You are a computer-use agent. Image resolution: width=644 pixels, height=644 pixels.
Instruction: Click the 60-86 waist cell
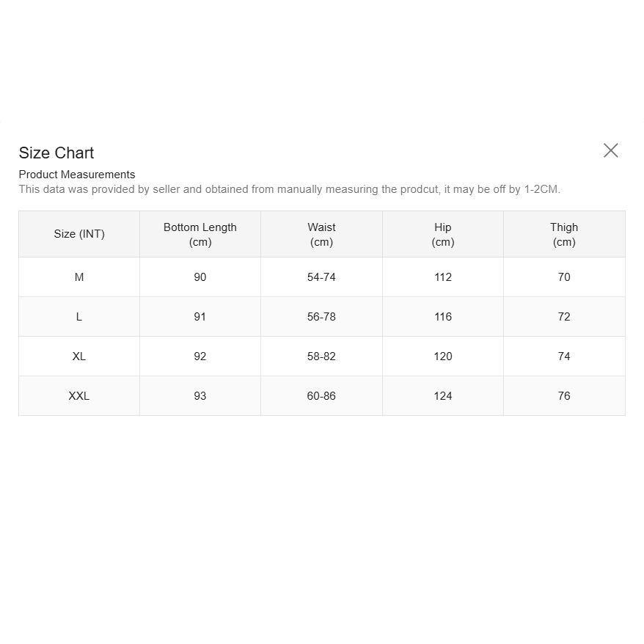tap(321, 396)
